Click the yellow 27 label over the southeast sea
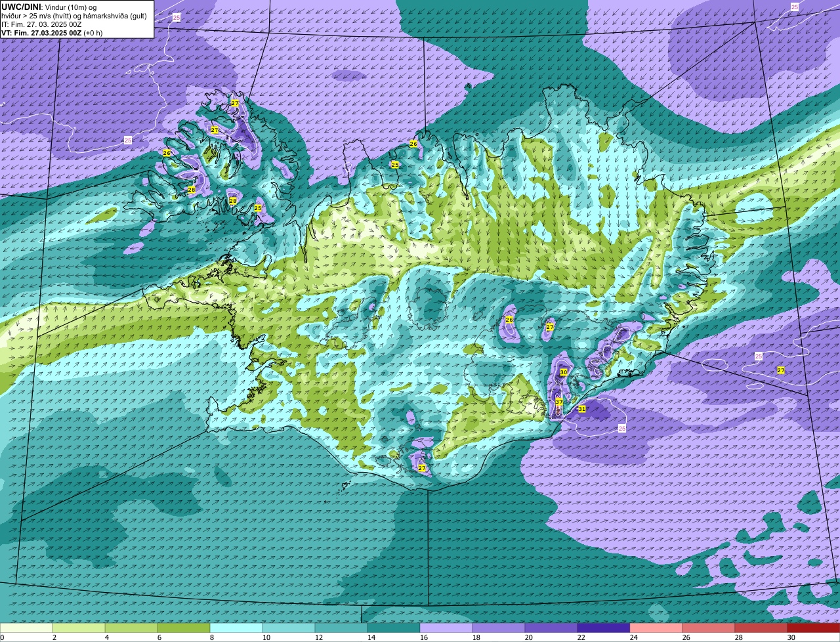This screenshot has height=642, width=840. point(781,370)
